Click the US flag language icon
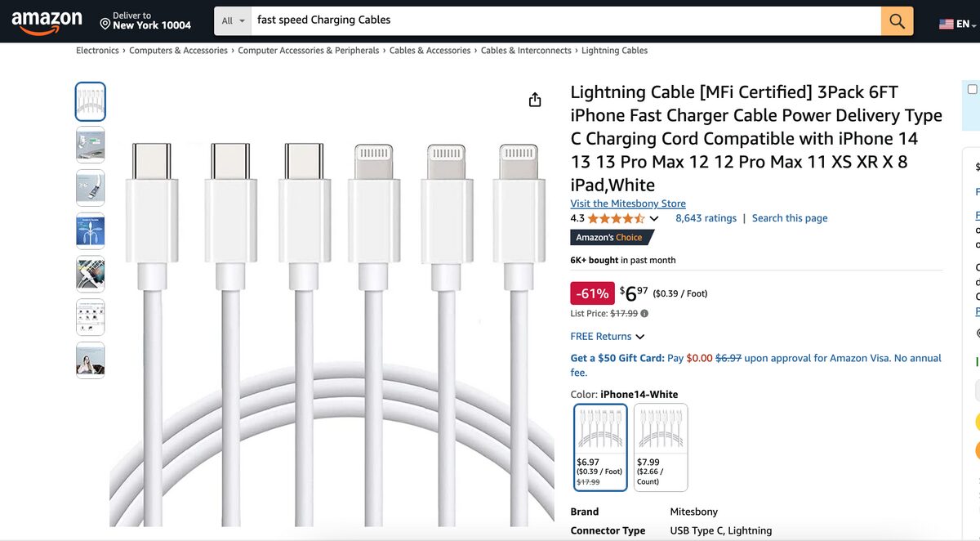This screenshot has width=980, height=541. click(x=946, y=24)
